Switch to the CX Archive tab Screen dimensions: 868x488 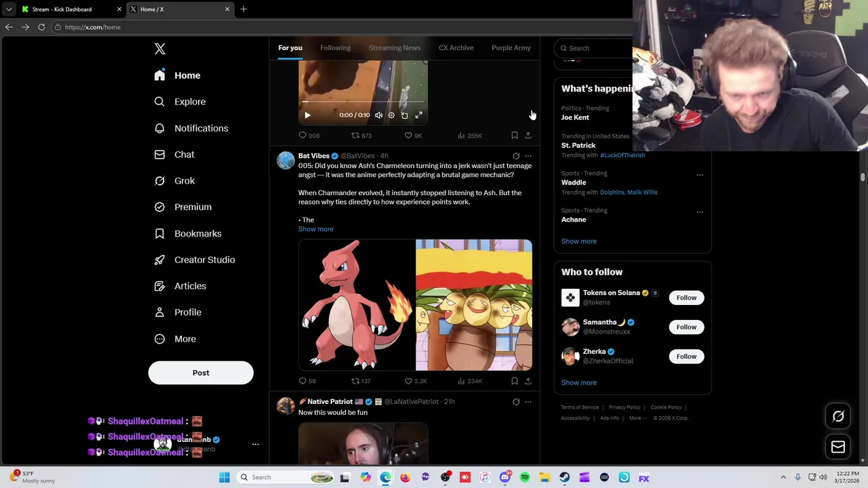pos(456,48)
